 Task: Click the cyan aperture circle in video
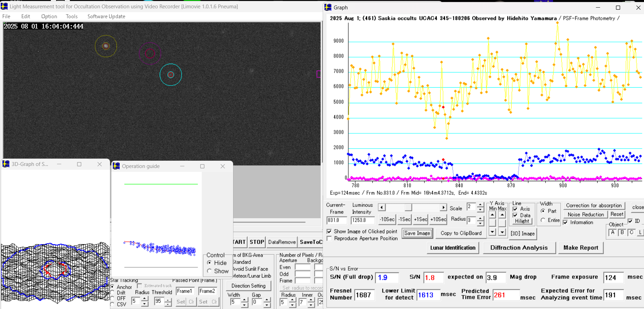pyautogui.click(x=171, y=74)
